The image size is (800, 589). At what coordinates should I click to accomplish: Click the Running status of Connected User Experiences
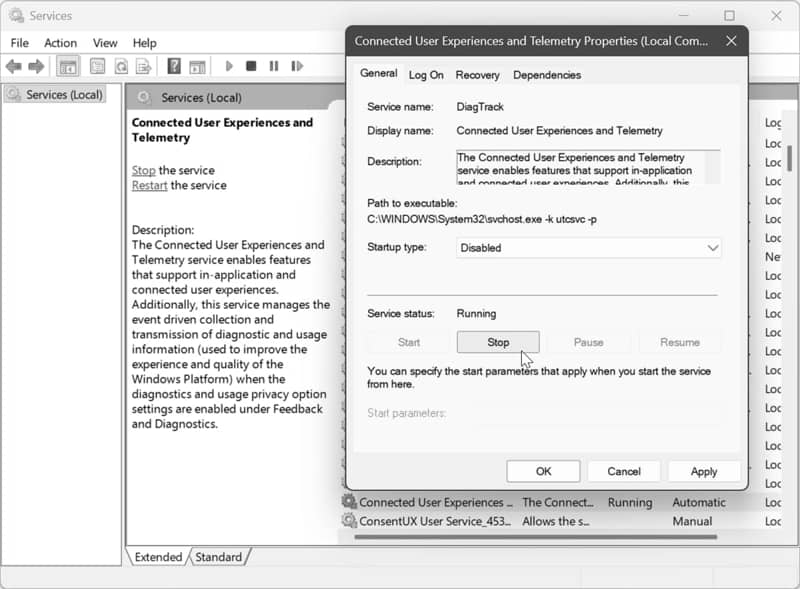630,502
